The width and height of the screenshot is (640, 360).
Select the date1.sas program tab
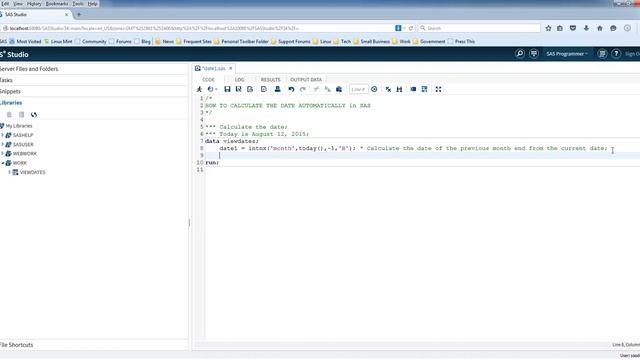(213, 68)
